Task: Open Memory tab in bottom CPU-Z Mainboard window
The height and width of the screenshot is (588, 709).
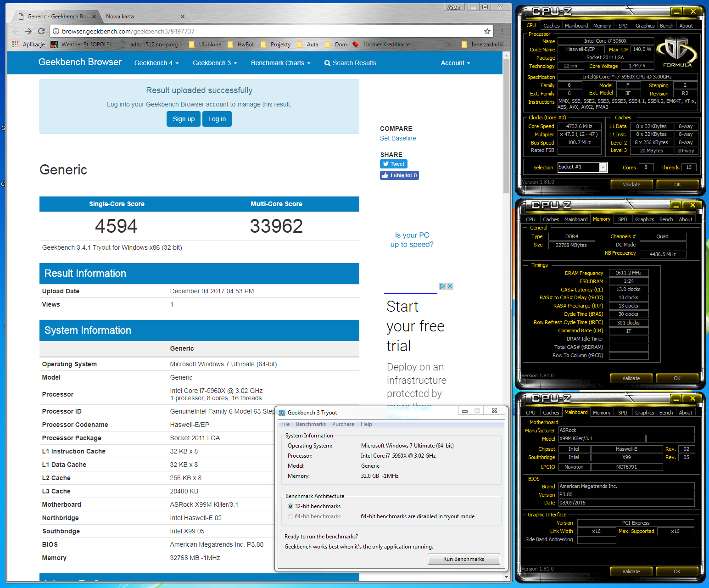Action: (x=602, y=413)
